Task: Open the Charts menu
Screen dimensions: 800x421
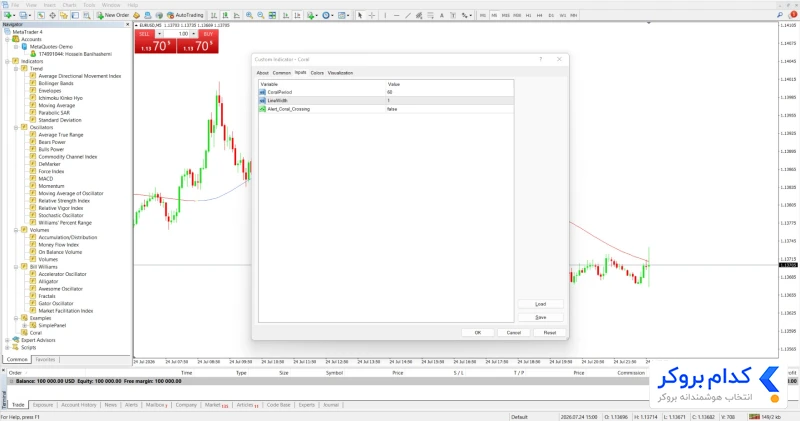Action: point(69,5)
